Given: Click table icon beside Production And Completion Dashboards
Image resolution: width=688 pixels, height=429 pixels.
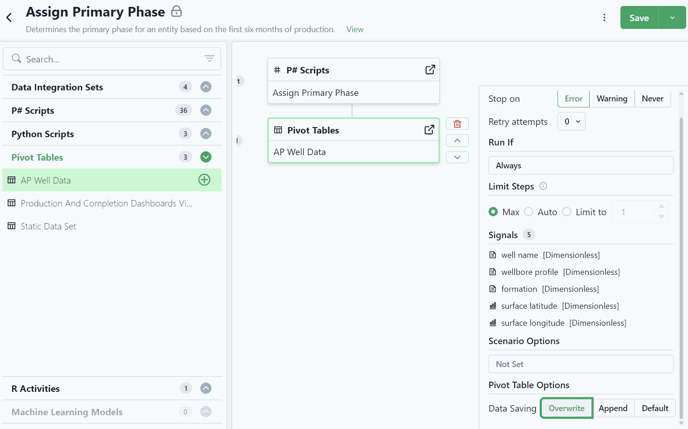Looking at the screenshot, I should point(11,203).
